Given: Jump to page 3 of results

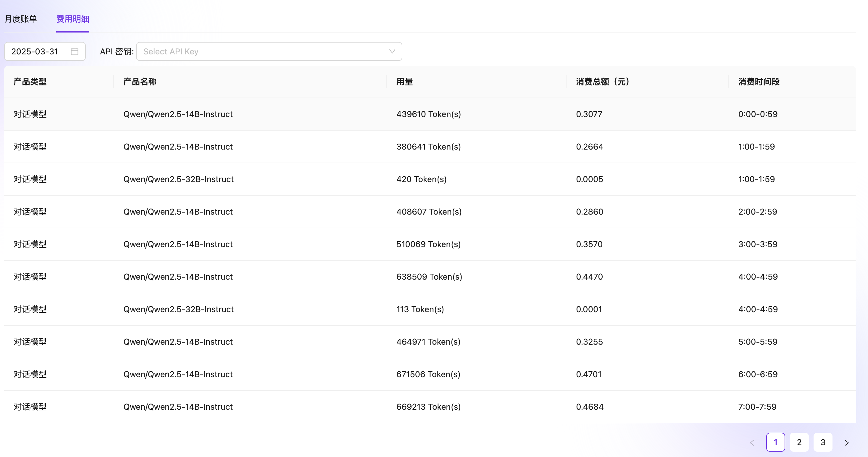Looking at the screenshot, I should click(822, 442).
